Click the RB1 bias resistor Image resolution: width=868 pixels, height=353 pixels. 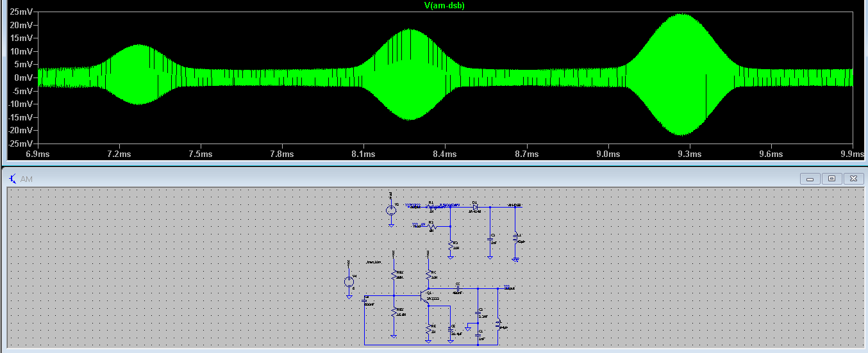(394, 274)
